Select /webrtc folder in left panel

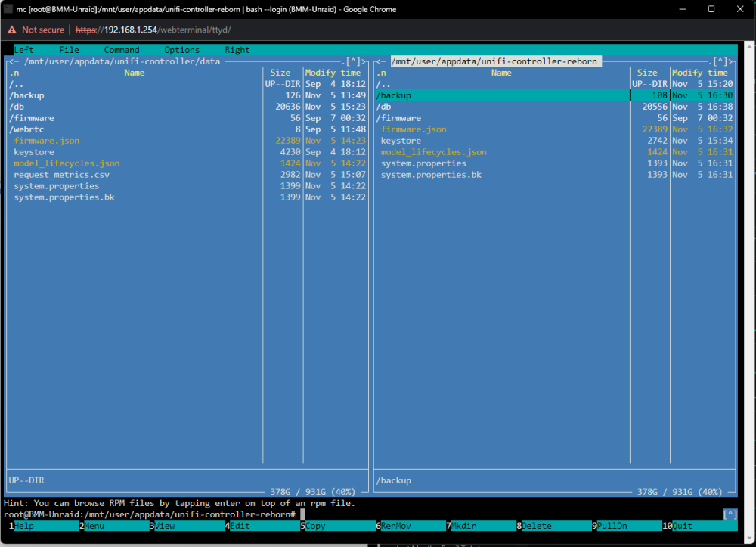[135, 129]
